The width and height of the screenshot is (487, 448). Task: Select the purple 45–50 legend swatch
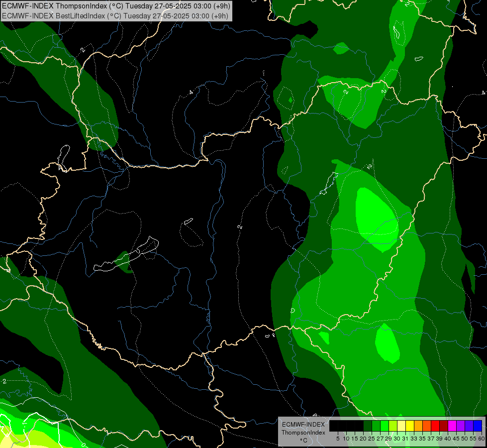click(x=461, y=426)
